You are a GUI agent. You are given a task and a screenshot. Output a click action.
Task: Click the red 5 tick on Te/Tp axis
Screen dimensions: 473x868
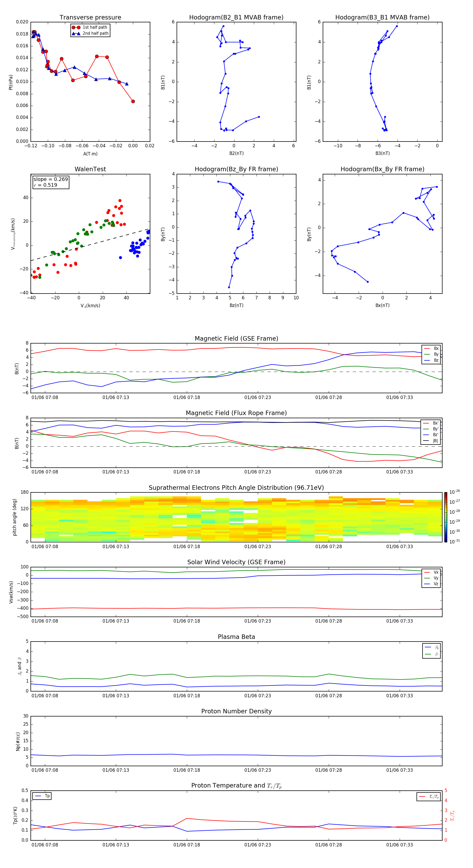coord(446,790)
